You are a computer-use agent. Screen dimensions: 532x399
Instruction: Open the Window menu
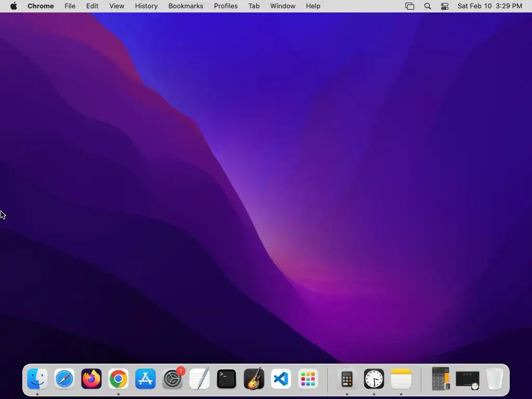(283, 6)
